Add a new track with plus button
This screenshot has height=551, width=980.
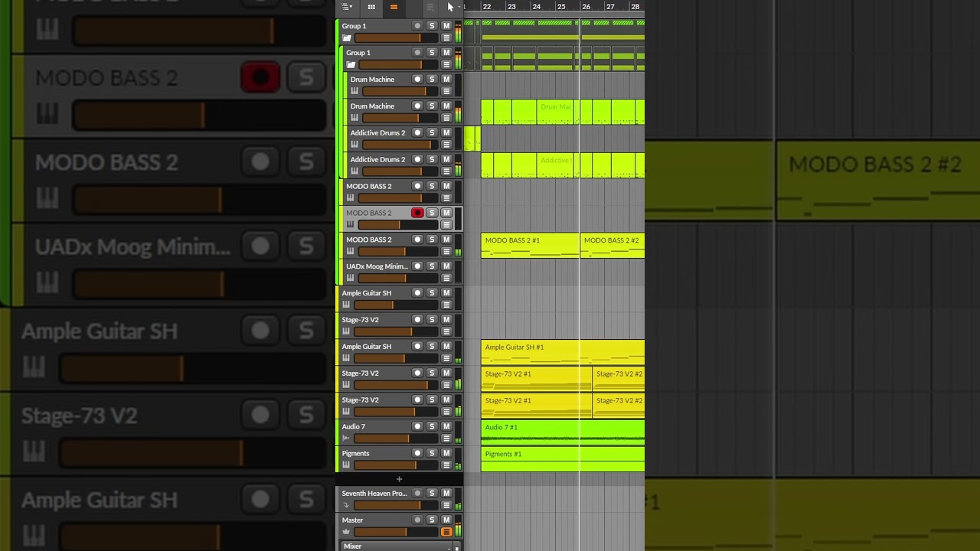click(399, 479)
